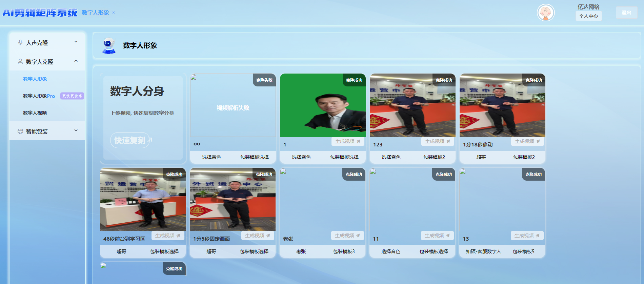Collapse the 数字人克隆 menu chevron
The width and height of the screenshot is (644, 284).
point(76,61)
